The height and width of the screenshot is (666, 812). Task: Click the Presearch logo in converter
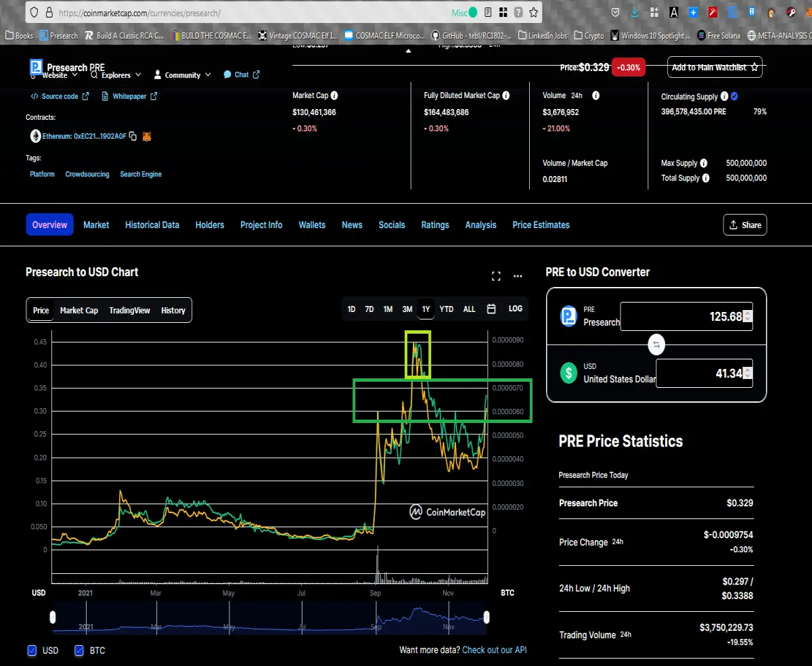click(x=569, y=316)
